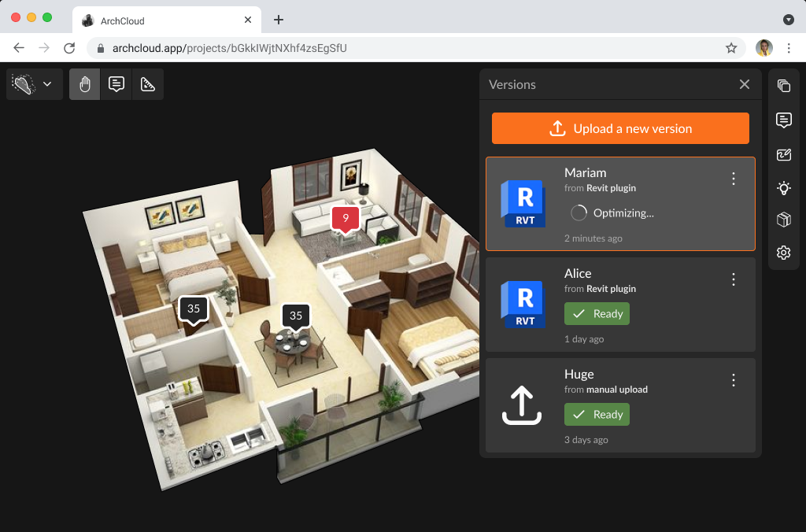Open the insights light bulb panel
Screen dimensions: 806x532
783,188
